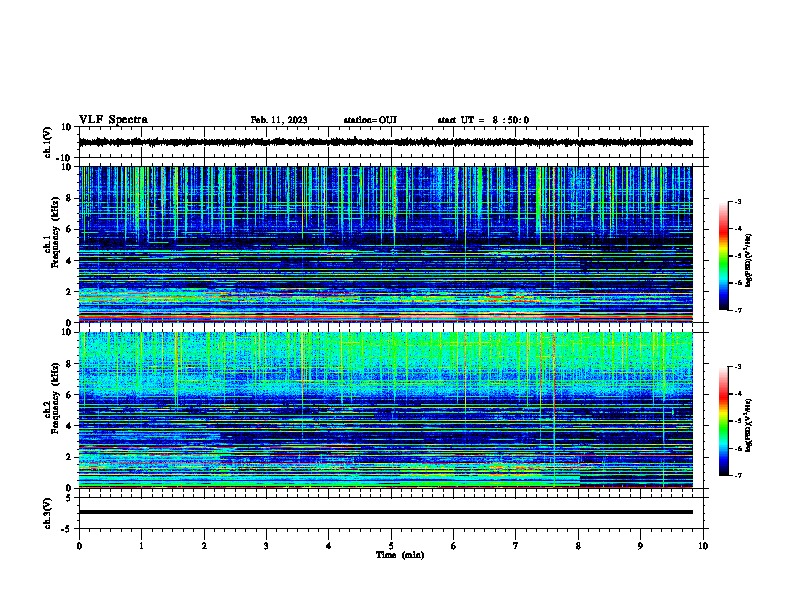The image size is (792, 612).
Task: Click time-axis tick label "5"
Action: pos(391,546)
